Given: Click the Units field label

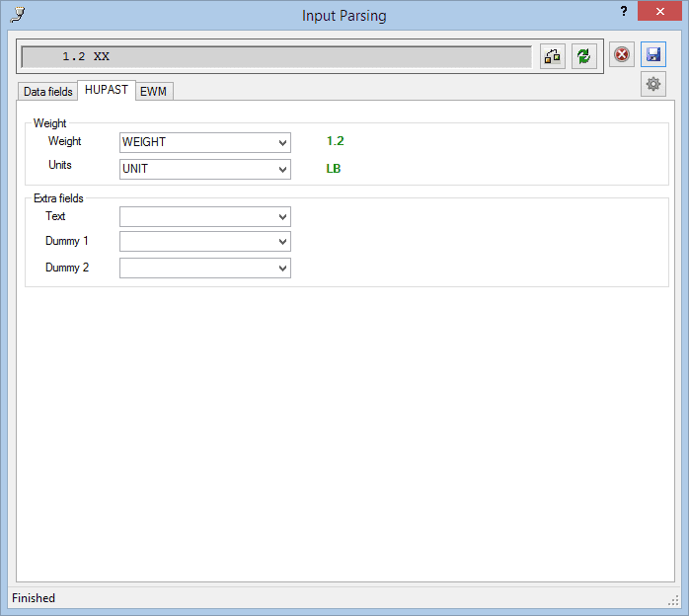Looking at the screenshot, I should tap(60, 165).
